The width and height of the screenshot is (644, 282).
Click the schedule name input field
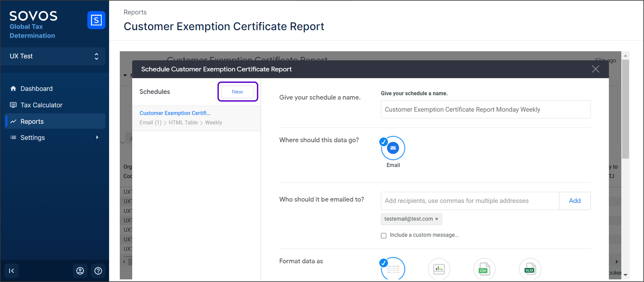[x=485, y=109]
